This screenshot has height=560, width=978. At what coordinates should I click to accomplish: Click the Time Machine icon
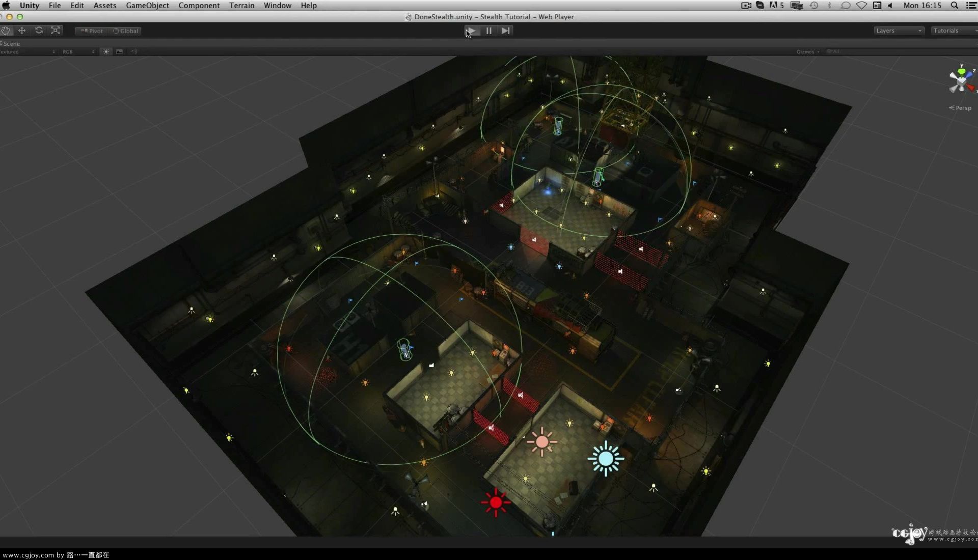(814, 5)
